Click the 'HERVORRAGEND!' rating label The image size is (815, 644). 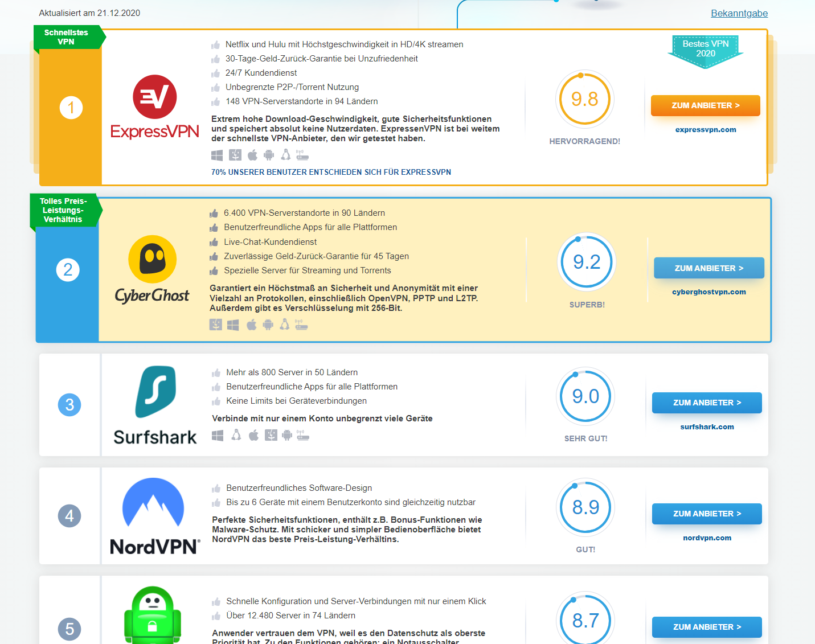pos(585,141)
